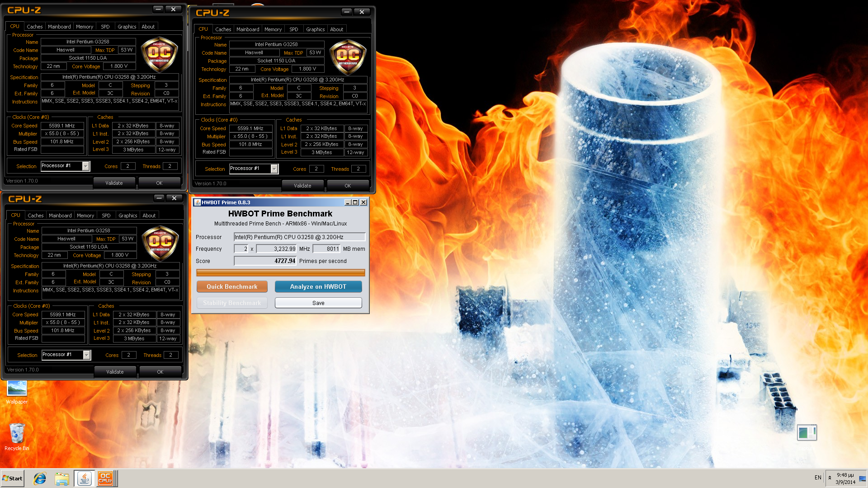Click OK in top-right CPU-Z
The height and width of the screenshot is (488, 868).
point(348,186)
